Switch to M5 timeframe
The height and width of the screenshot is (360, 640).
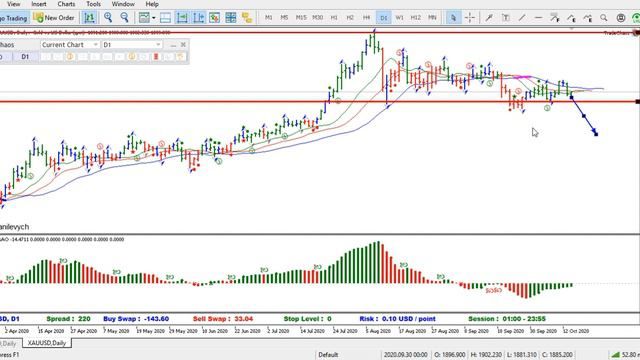coord(284,18)
